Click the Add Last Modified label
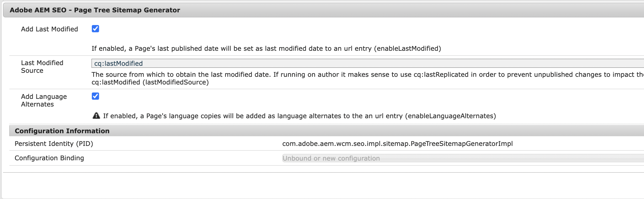644x199 pixels. (49, 29)
